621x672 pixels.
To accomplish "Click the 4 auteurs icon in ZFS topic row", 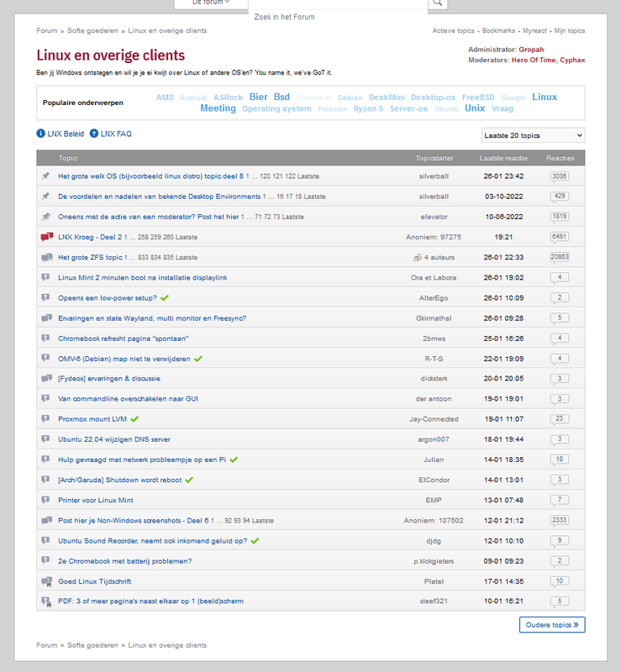I will coord(418,258).
